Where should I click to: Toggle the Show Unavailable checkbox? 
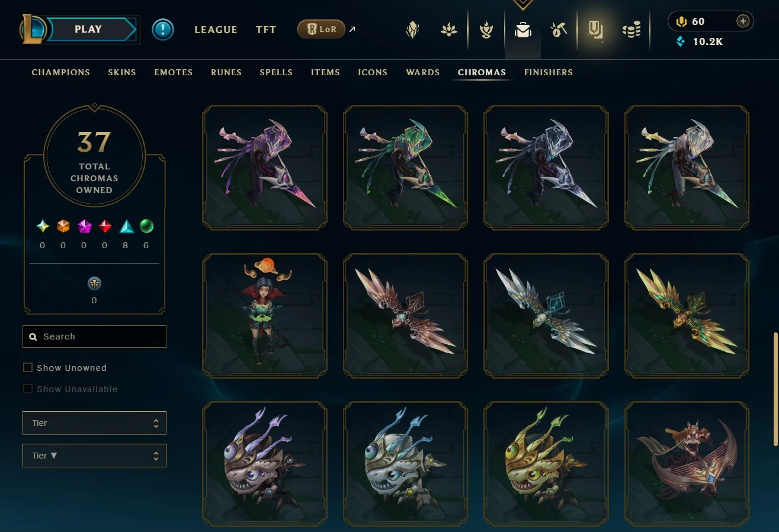28,389
